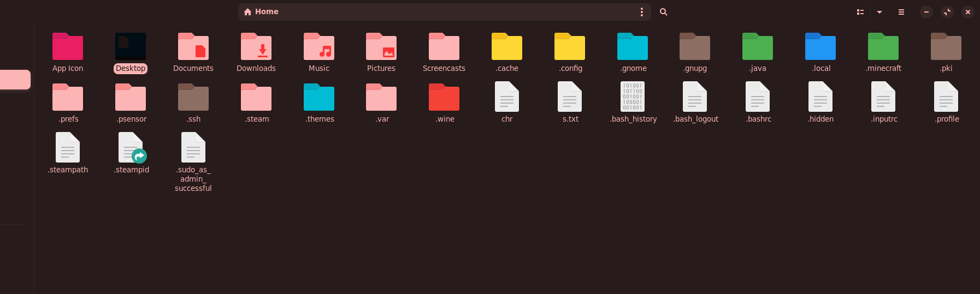Image resolution: width=980 pixels, height=294 pixels.
Task: Open the path bar three-dot menu
Action: [x=641, y=12]
